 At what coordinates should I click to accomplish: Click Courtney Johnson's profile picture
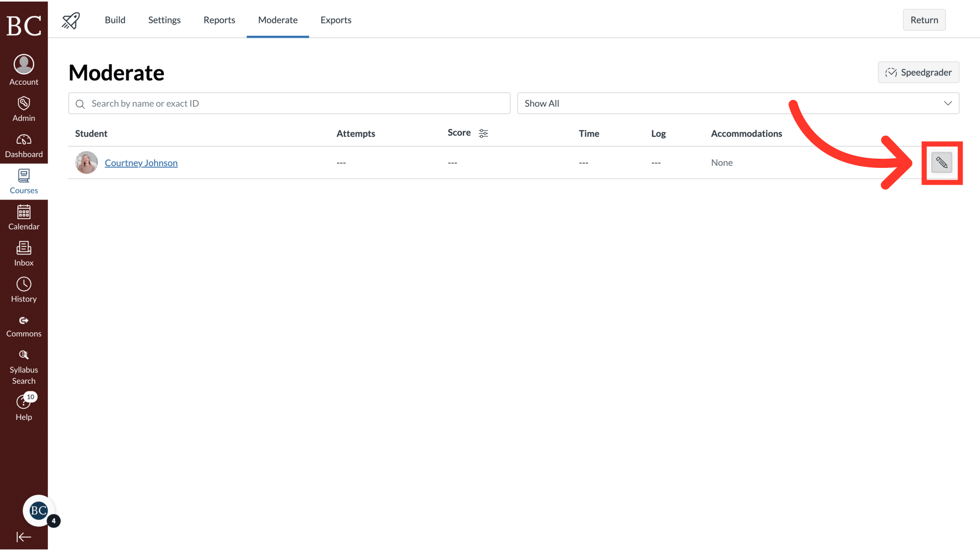pos(86,162)
